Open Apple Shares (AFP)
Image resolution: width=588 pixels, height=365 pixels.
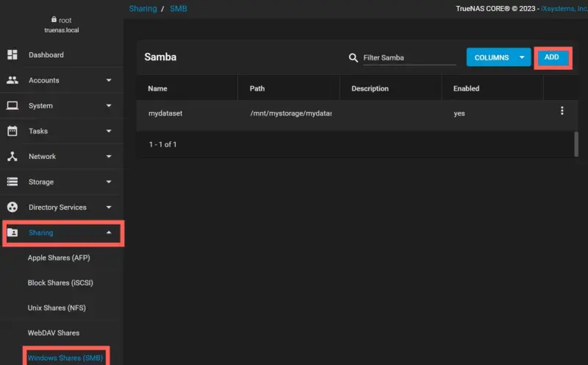click(x=59, y=258)
